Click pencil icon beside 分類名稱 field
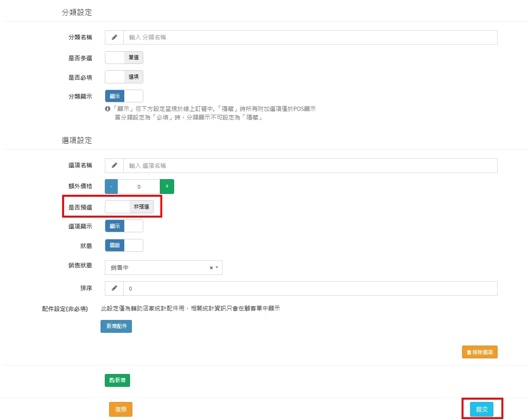This screenshot has height=420, width=528. [x=114, y=37]
